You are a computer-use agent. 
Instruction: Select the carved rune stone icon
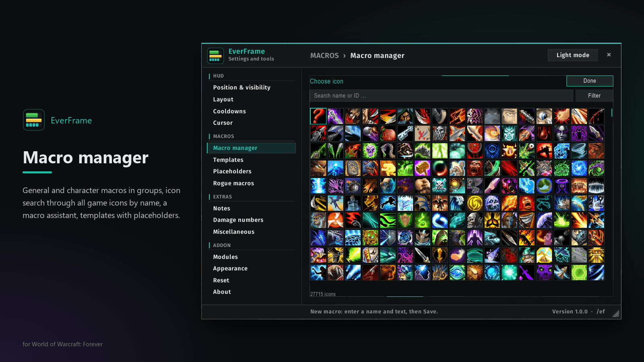[x=353, y=168]
